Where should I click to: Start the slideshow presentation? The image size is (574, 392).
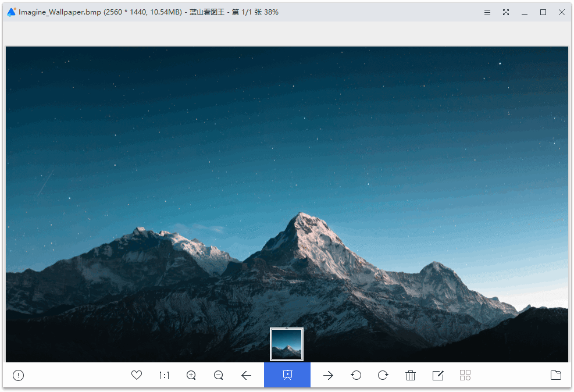pos(287,375)
